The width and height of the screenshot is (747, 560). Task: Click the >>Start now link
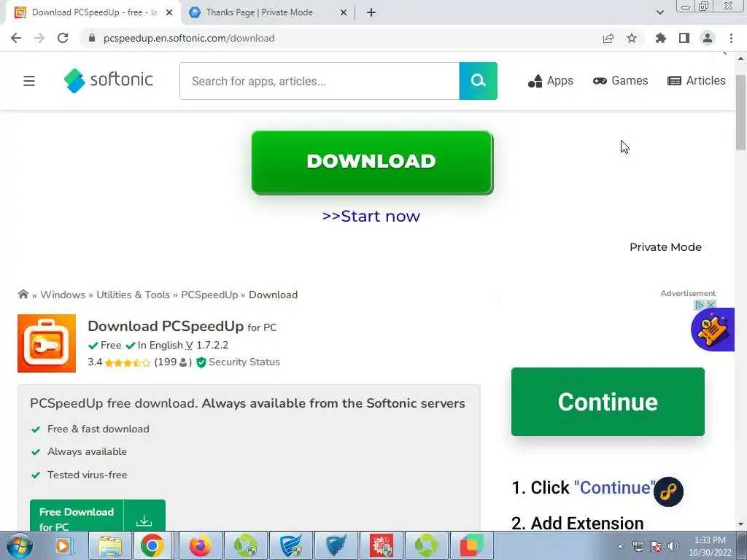point(371,216)
